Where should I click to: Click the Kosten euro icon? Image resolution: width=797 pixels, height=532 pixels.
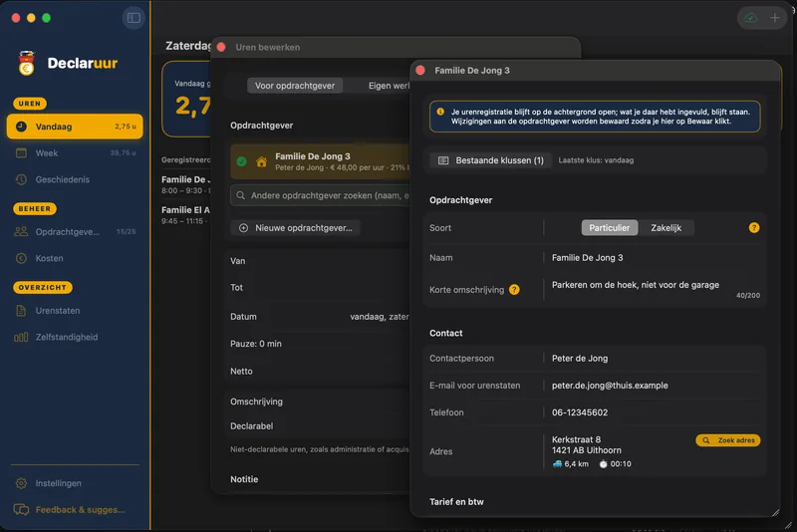click(x=21, y=258)
